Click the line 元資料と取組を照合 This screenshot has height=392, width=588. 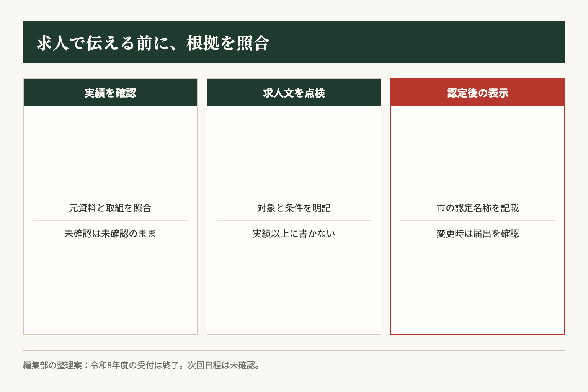(110, 208)
